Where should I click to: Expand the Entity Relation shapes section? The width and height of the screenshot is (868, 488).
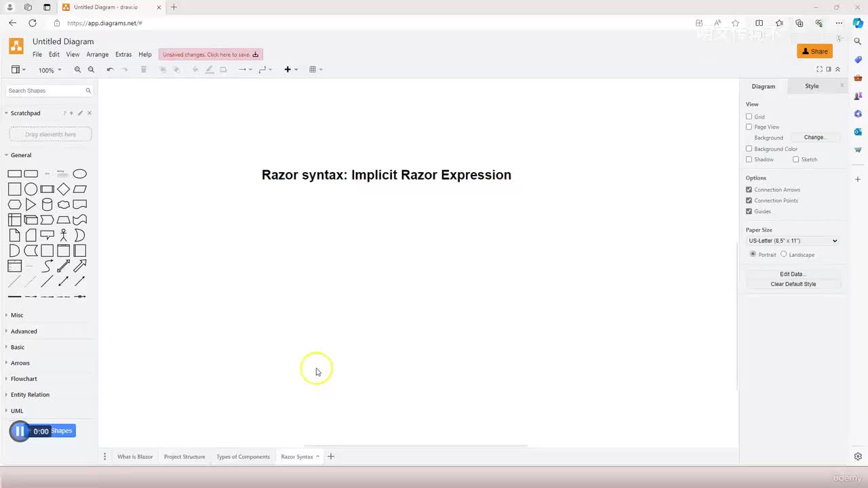coord(30,394)
